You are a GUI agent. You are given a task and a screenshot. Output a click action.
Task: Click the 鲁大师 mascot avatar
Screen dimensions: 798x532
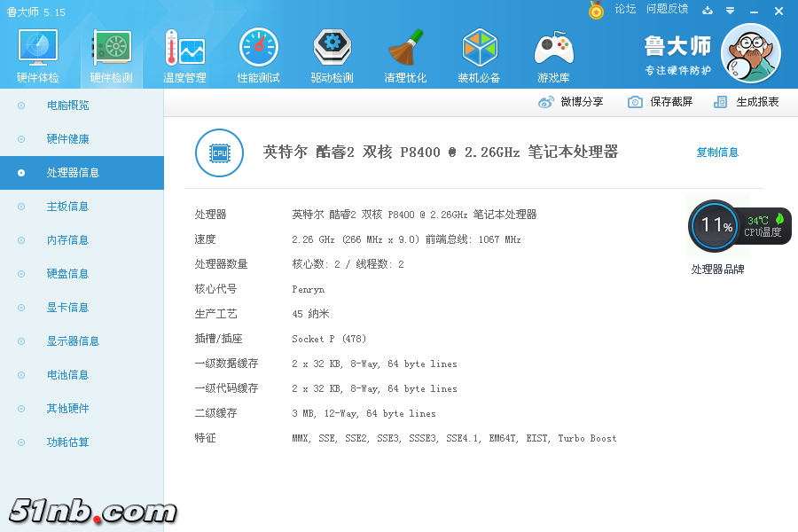[x=751, y=53]
